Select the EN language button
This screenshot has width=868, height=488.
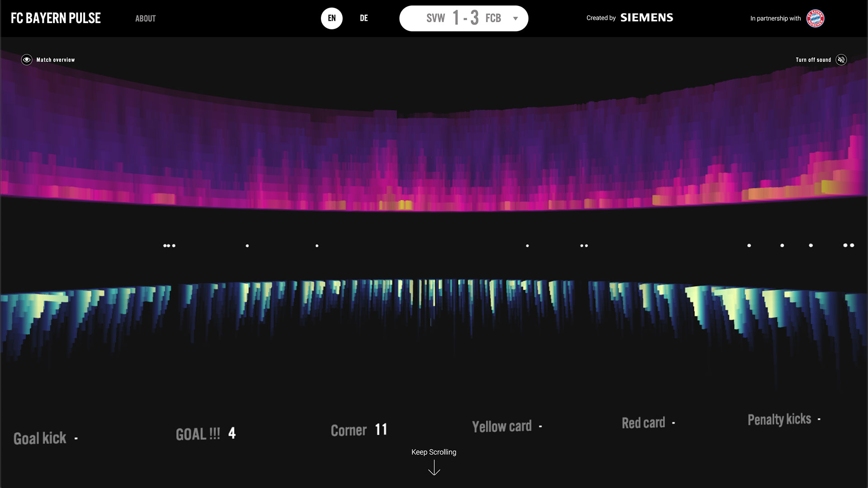tap(332, 18)
